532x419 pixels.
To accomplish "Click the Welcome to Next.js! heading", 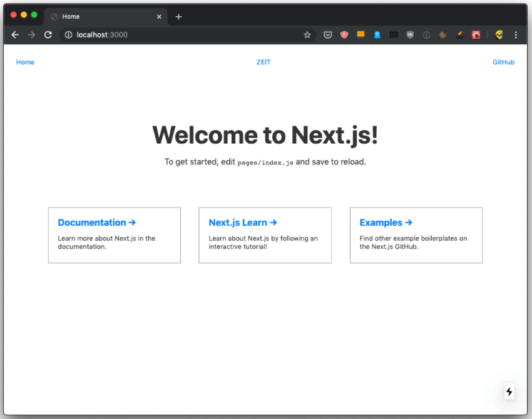I will tap(265, 135).
